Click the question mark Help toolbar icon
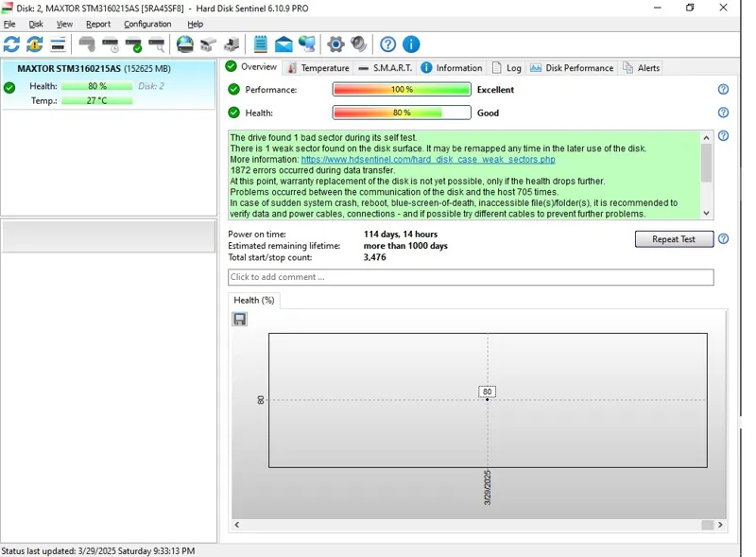The image size is (756, 557). click(388, 44)
